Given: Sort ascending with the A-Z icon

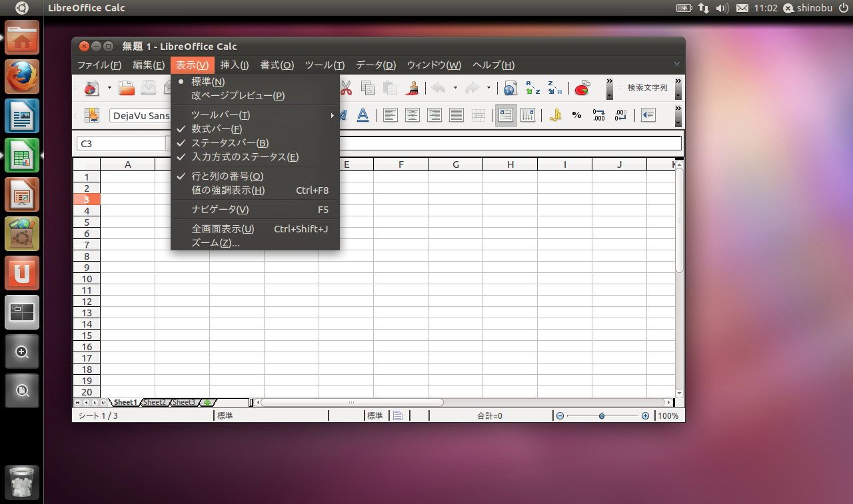Looking at the screenshot, I should pos(532,88).
